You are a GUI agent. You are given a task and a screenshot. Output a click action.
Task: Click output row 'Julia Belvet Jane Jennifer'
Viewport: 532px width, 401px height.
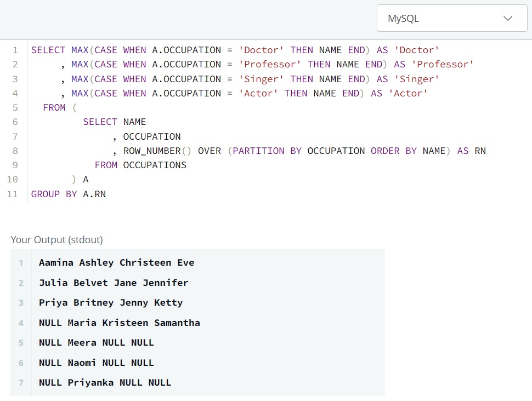coord(114,283)
